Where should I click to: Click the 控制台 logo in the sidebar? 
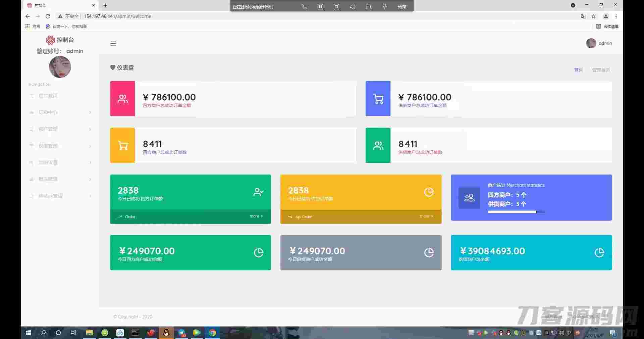coord(60,40)
